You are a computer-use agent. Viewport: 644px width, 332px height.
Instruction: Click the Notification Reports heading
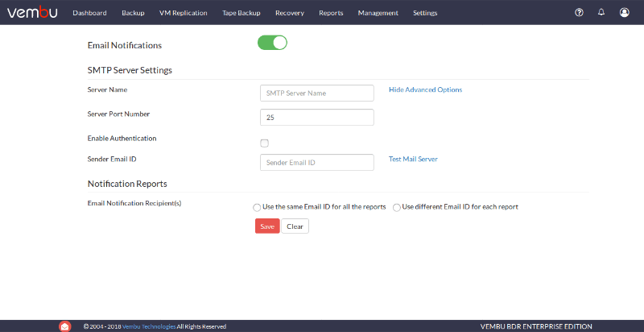(127, 184)
